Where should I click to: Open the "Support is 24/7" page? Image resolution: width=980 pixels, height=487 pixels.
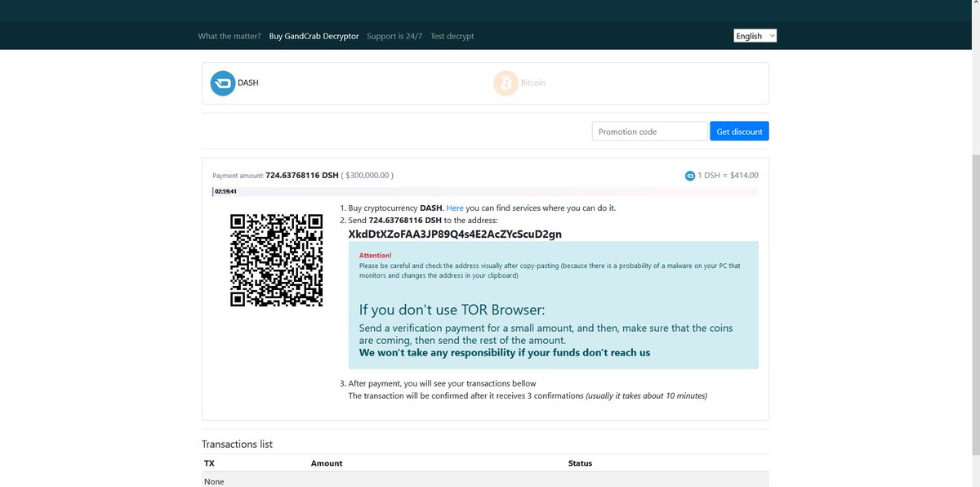(x=394, y=36)
